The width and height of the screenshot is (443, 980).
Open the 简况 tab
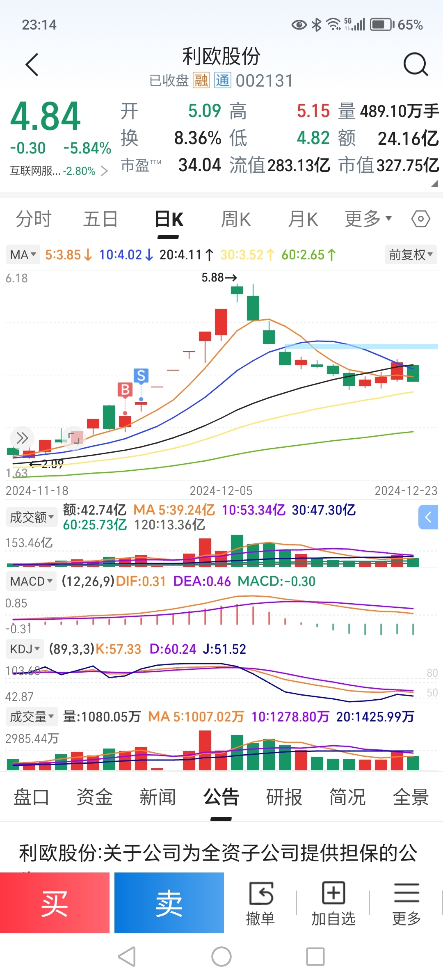pyautogui.click(x=347, y=797)
